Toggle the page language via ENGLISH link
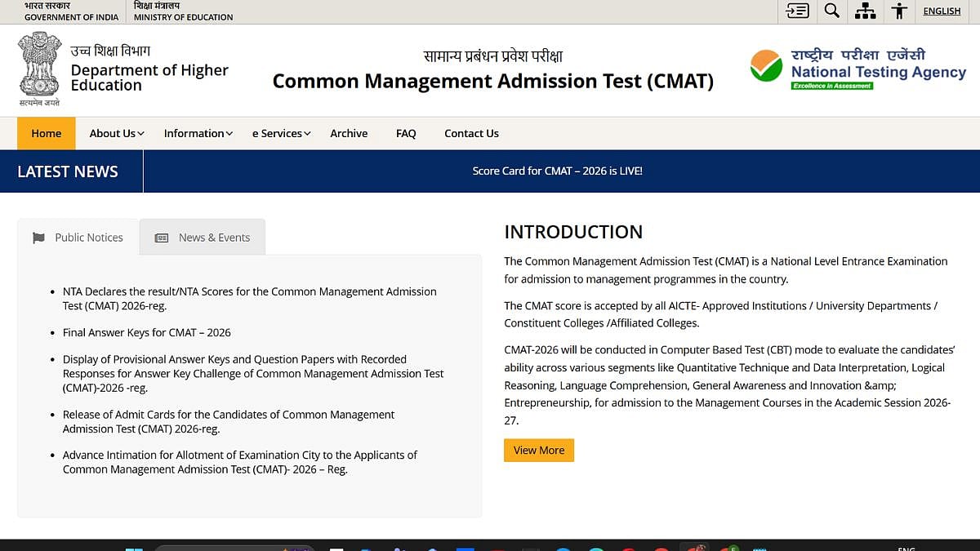 coord(942,11)
